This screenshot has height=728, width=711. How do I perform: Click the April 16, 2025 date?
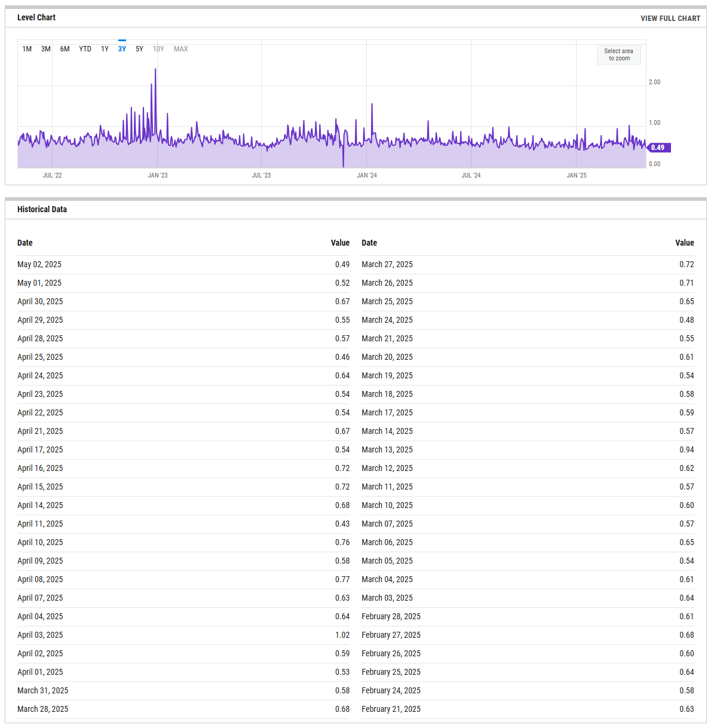tap(40, 468)
